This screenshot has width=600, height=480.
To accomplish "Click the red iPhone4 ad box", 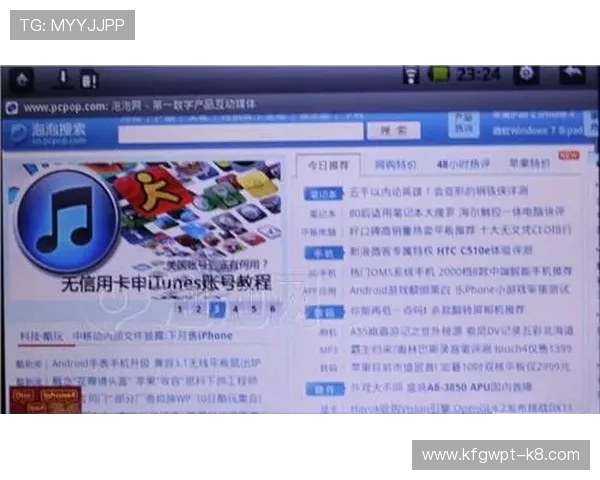I will 46,400.
